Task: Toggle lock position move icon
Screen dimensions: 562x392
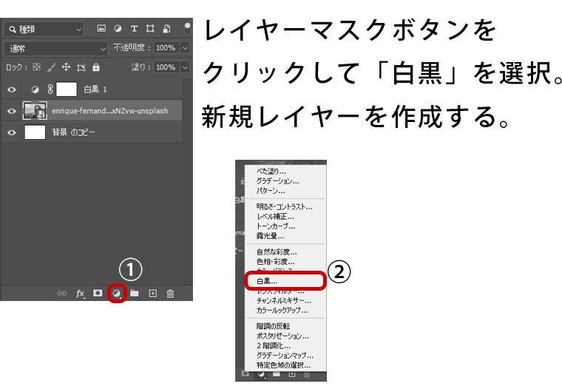Action: (x=66, y=67)
